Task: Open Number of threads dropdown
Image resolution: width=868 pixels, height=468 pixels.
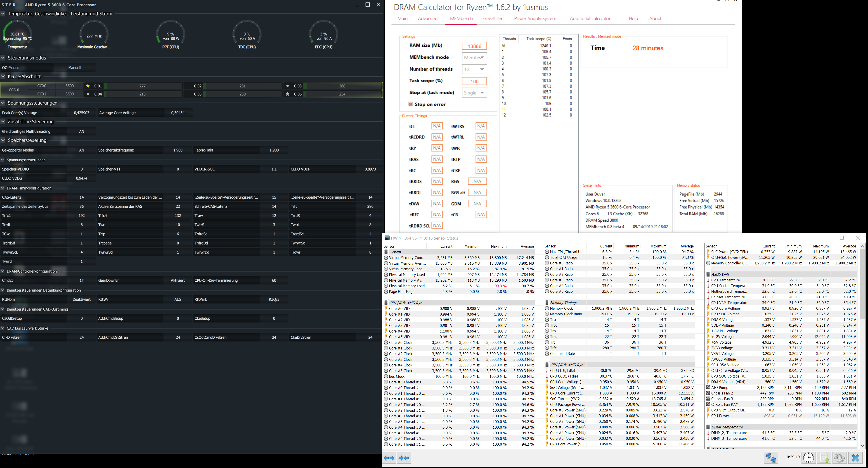Action: click(474, 69)
